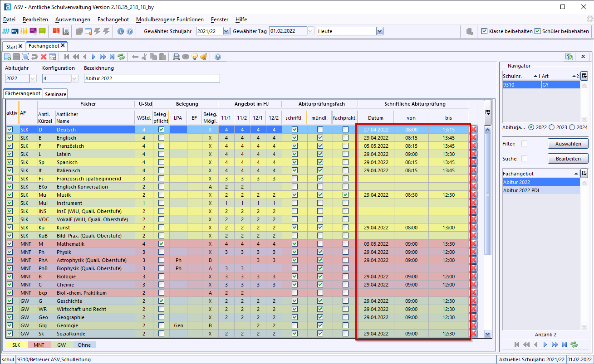594x364 pixels.
Task: Open the Konfiguration dropdown
Action: 76,78
